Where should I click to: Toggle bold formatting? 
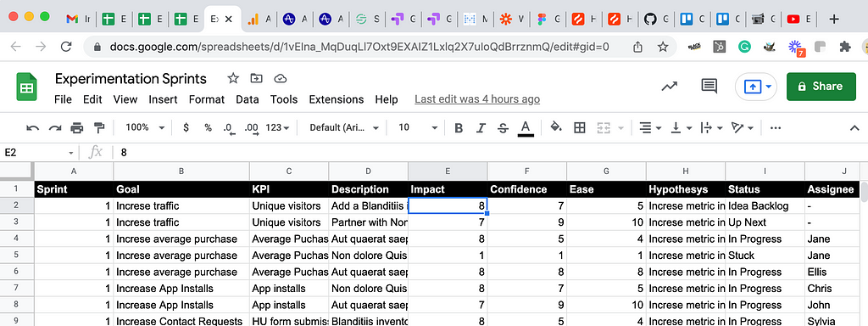[459, 128]
